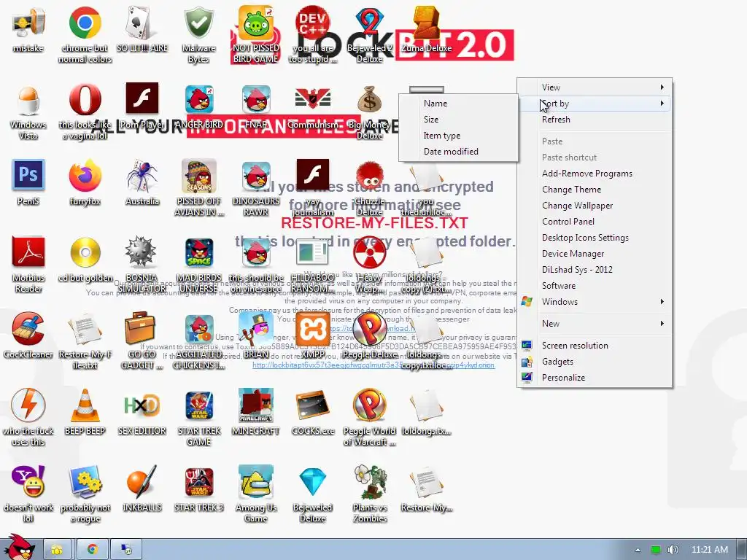
Task: Select 'DiLshad Sys - 2012' entry
Action: [x=595, y=270]
